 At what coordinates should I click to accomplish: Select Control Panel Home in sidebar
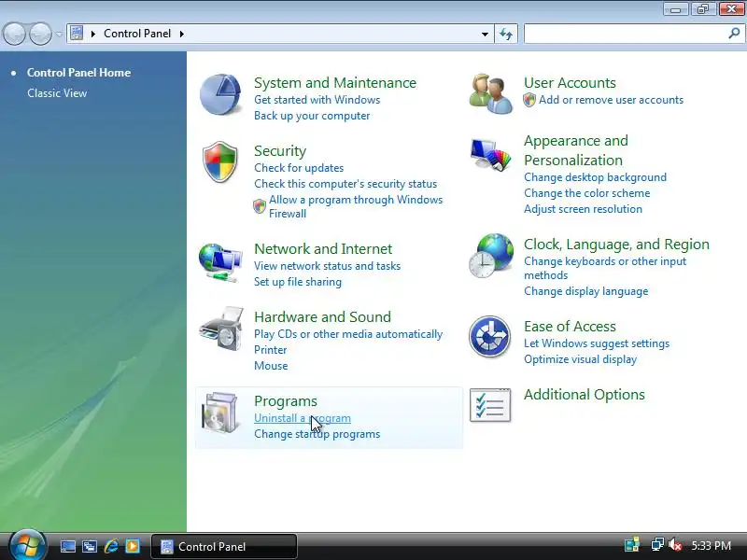(x=78, y=73)
